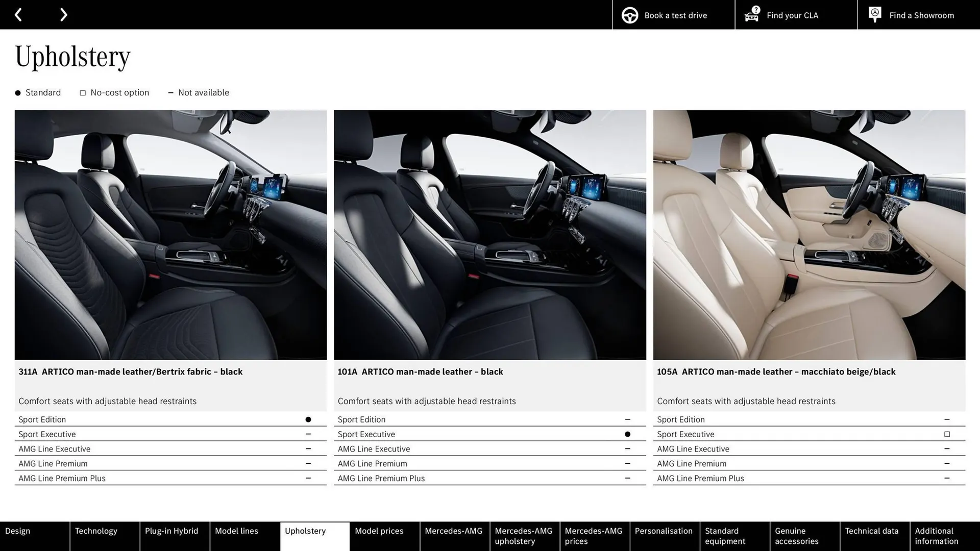Click the No-cost option square legend symbol

click(x=82, y=92)
